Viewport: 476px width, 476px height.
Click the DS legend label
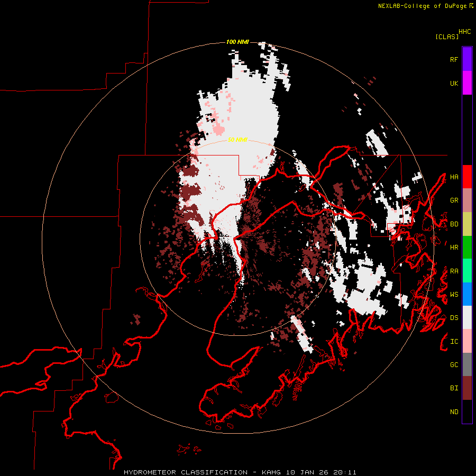tap(454, 318)
